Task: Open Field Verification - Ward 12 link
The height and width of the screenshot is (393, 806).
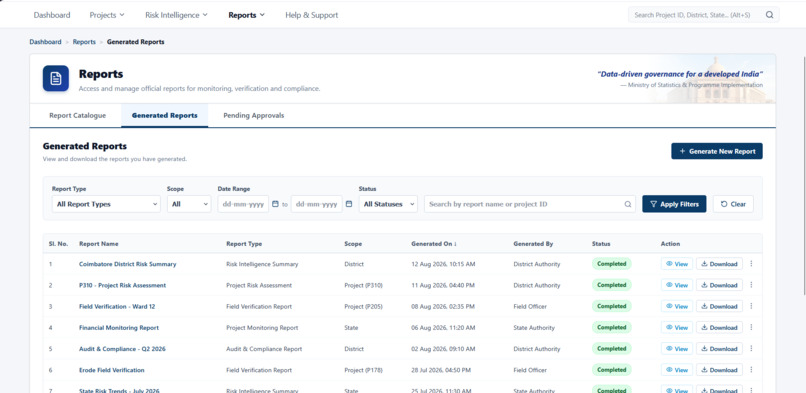Action: click(x=117, y=306)
